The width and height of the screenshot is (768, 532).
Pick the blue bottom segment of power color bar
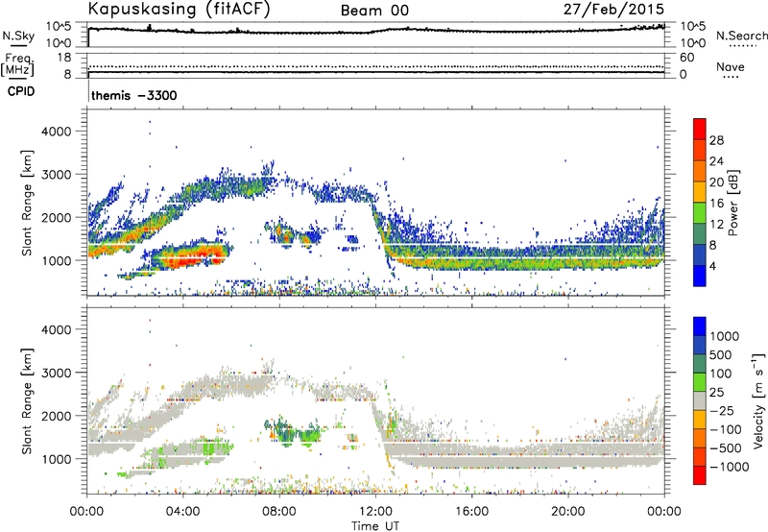pos(700,276)
